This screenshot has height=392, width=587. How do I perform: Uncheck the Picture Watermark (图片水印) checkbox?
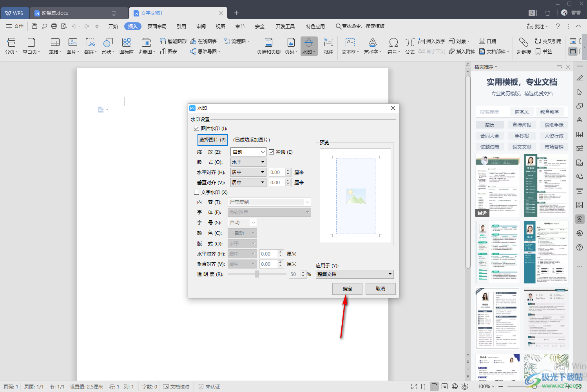(197, 128)
